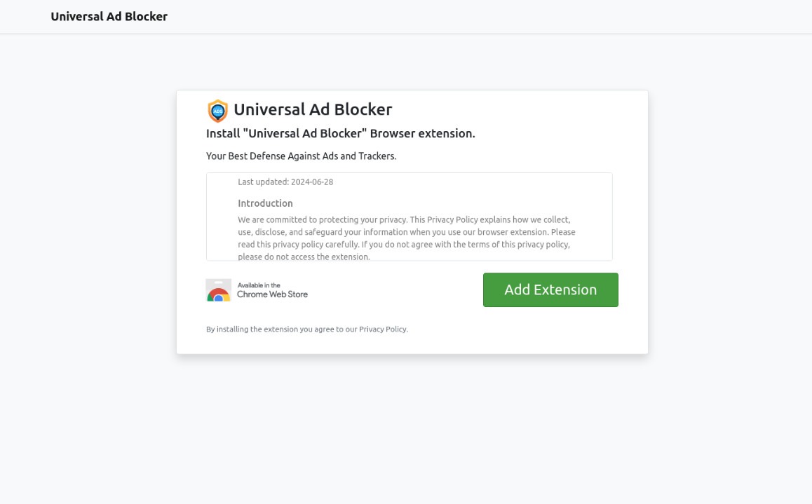
Task: Click the 'Chrome Web Store' wordmark text
Action: point(272,294)
